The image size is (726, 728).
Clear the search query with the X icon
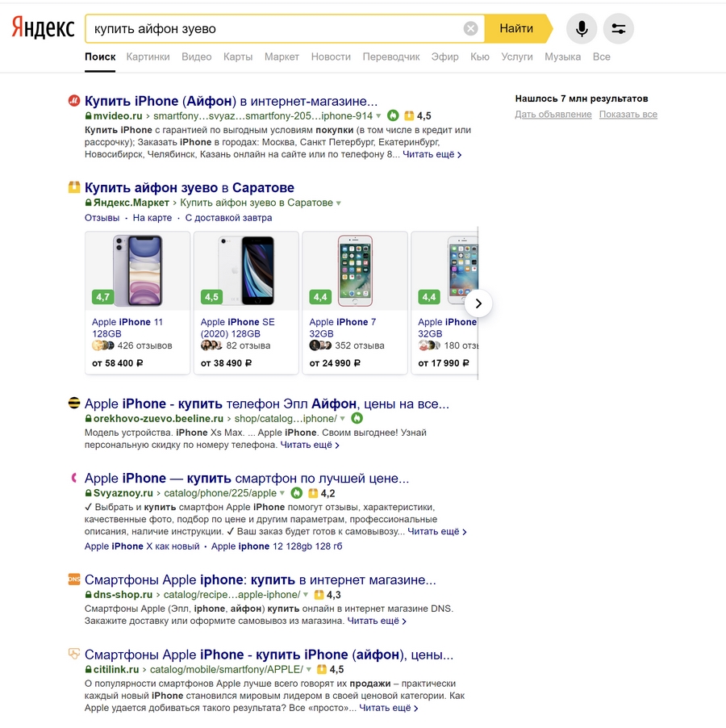pos(470,28)
